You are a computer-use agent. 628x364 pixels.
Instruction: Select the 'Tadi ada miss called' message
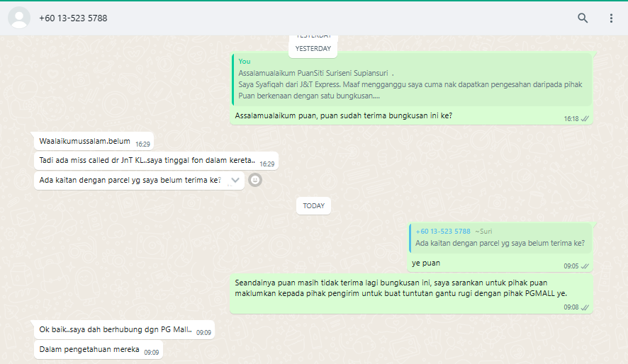(x=147, y=161)
